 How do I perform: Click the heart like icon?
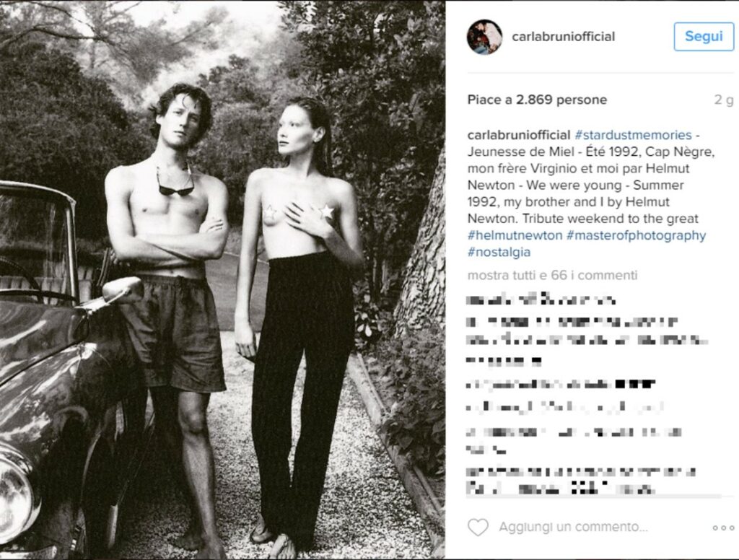pyautogui.click(x=478, y=527)
